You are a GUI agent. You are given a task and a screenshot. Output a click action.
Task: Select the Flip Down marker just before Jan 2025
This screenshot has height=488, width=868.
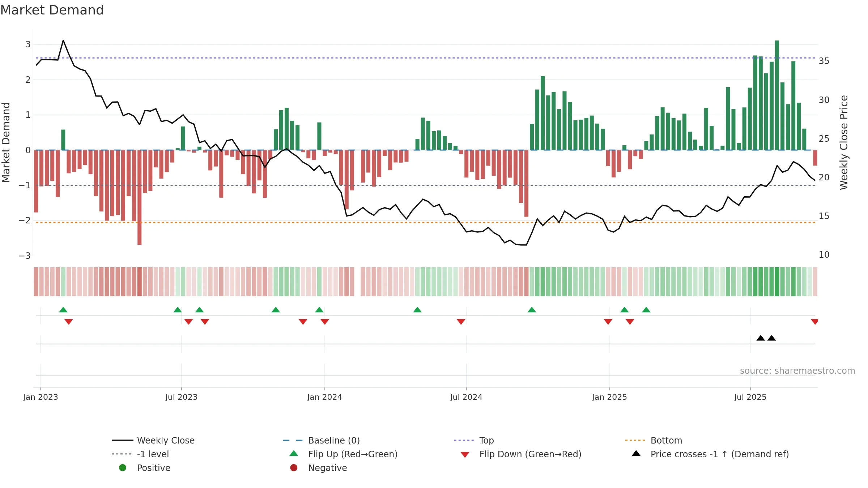tap(608, 322)
